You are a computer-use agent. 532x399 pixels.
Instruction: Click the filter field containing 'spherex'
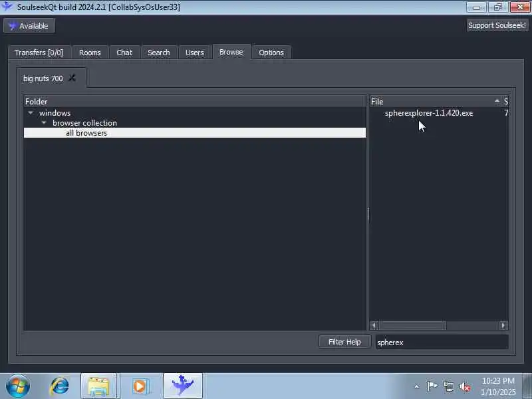coord(442,342)
